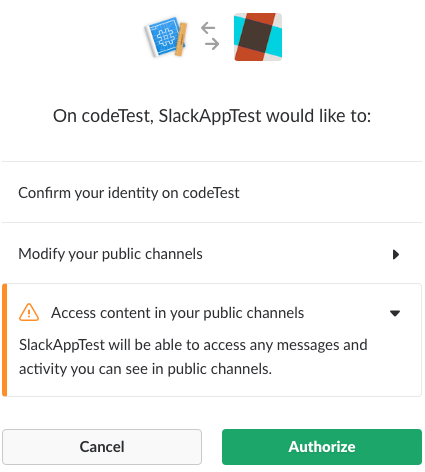Click the left-pointing gray arrow between logos
Image resolution: width=425 pixels, height=472 pixels.
208,28
